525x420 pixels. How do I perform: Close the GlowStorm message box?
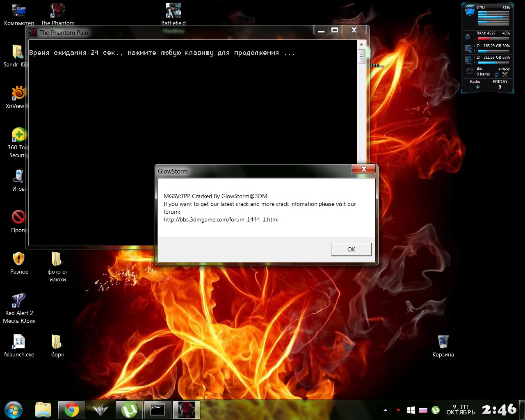click(364, 169)
